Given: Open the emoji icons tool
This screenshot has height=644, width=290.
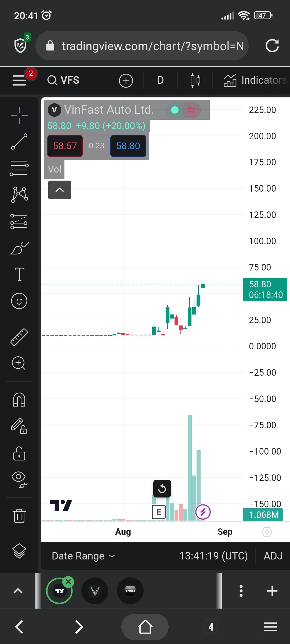Looking at the screenshot, I should coord(19,301).
